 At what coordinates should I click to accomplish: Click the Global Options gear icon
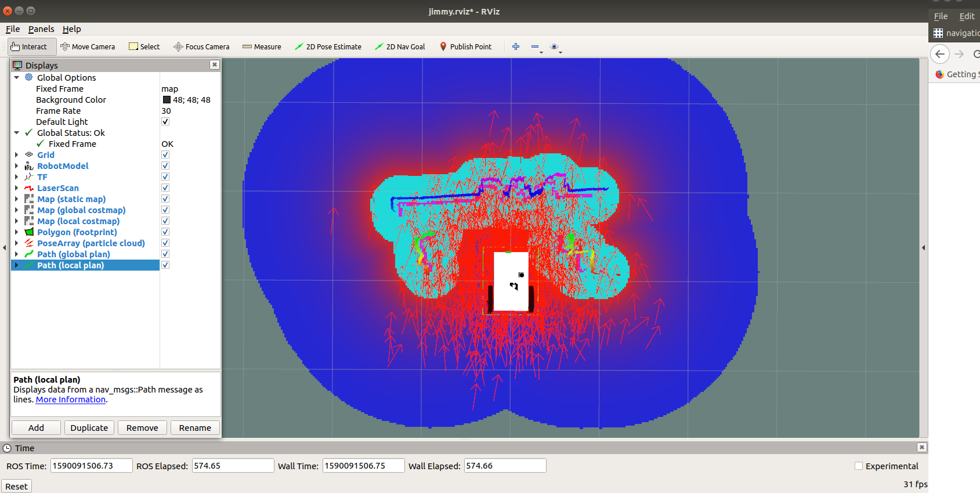pos(29,77)
